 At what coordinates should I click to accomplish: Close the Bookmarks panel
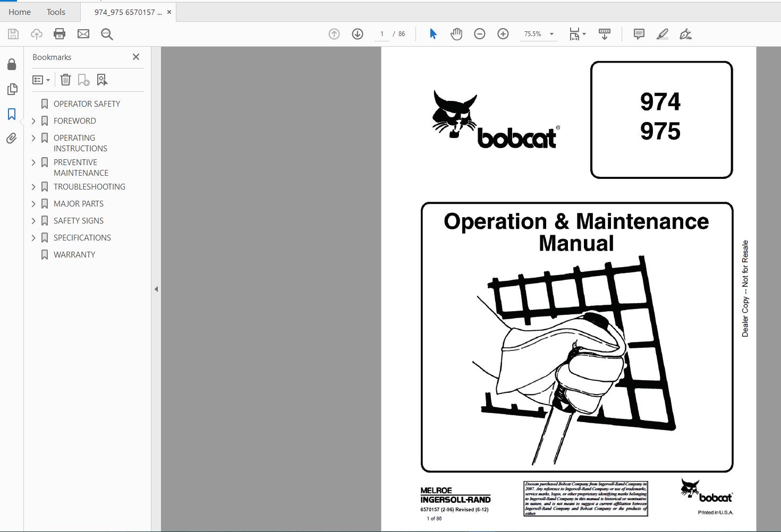(x=136, y=57)
